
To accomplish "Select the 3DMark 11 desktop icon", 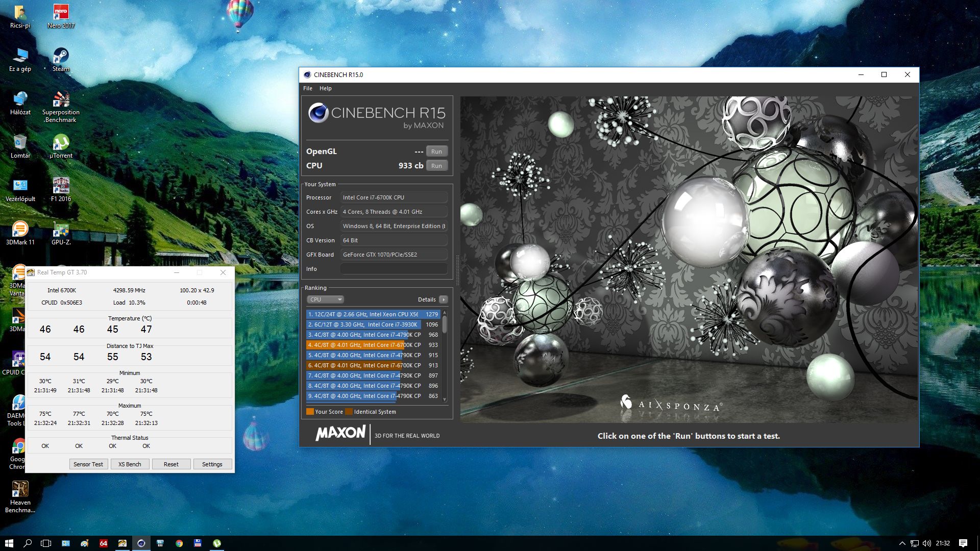I will click(x=20, y=233).
